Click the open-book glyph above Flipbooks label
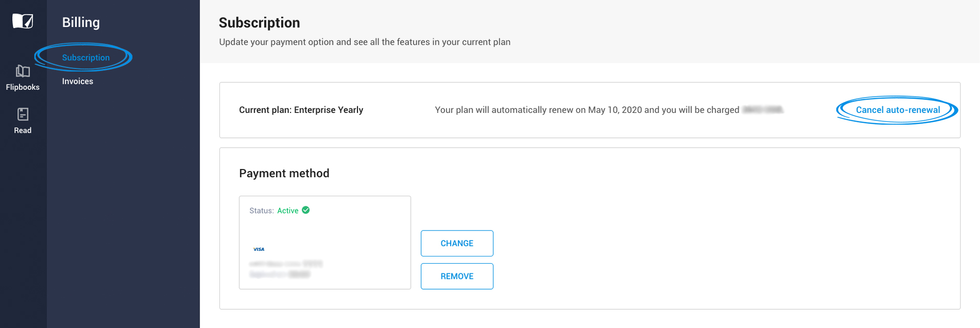Image resolution: width=980 pixels, height=328 pixels. click(23, 73)
